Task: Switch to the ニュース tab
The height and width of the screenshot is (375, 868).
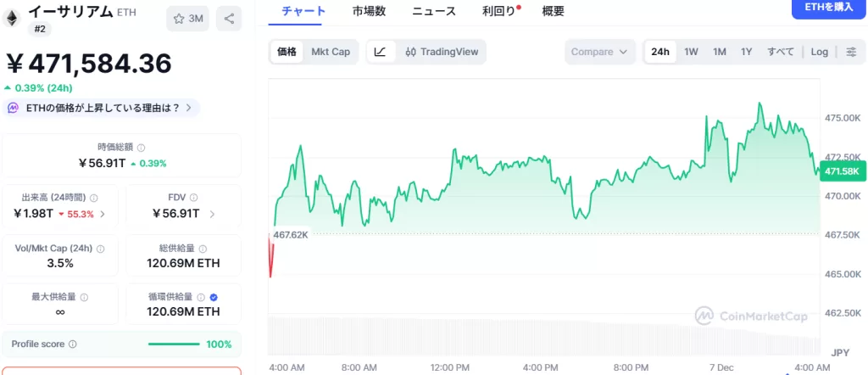Action: pos(434,11)
